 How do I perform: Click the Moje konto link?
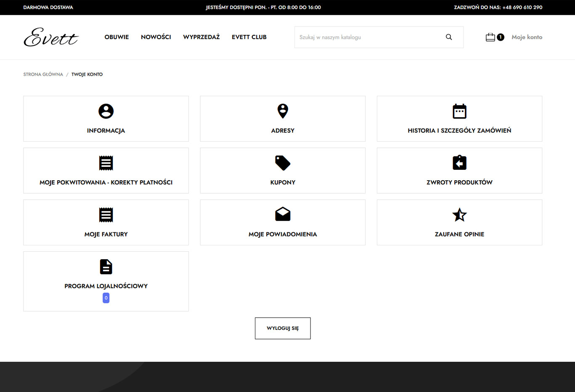click(527, 37)
